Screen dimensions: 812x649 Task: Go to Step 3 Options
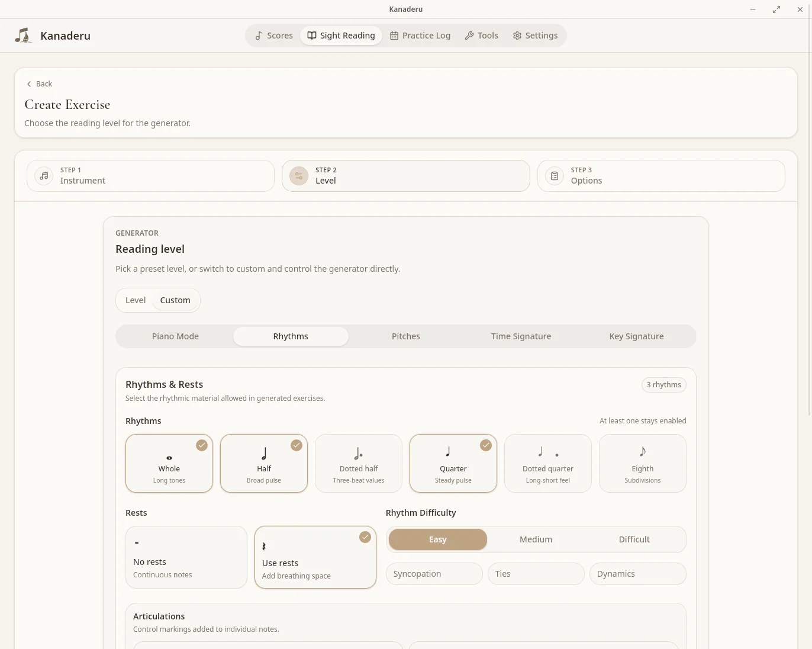tap(661, 176)
